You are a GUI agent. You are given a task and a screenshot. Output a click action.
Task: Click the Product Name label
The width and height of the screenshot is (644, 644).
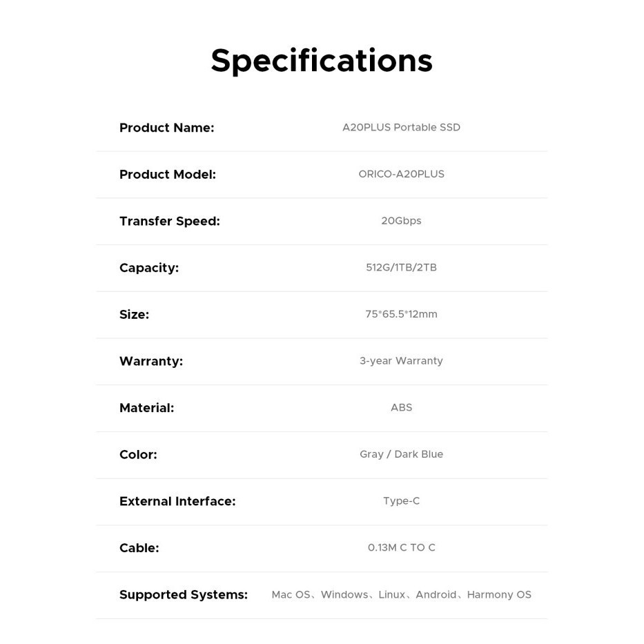(166, 128)
